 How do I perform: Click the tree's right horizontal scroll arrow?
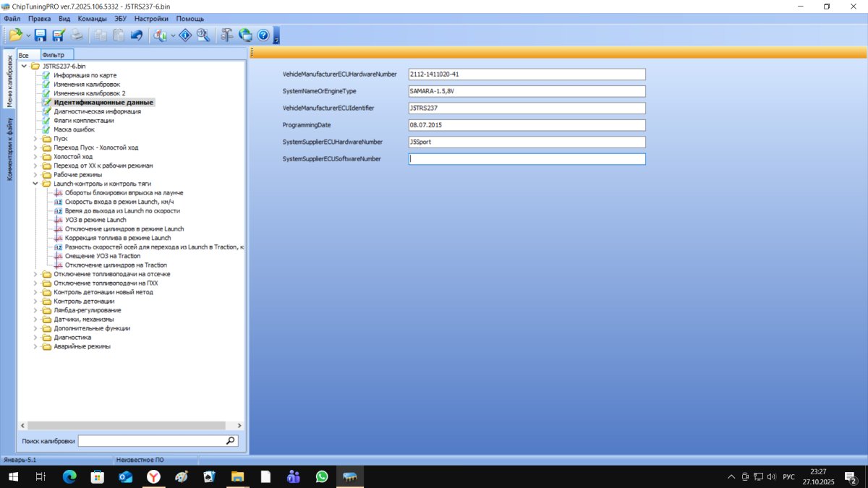click(x=240, y=426)
